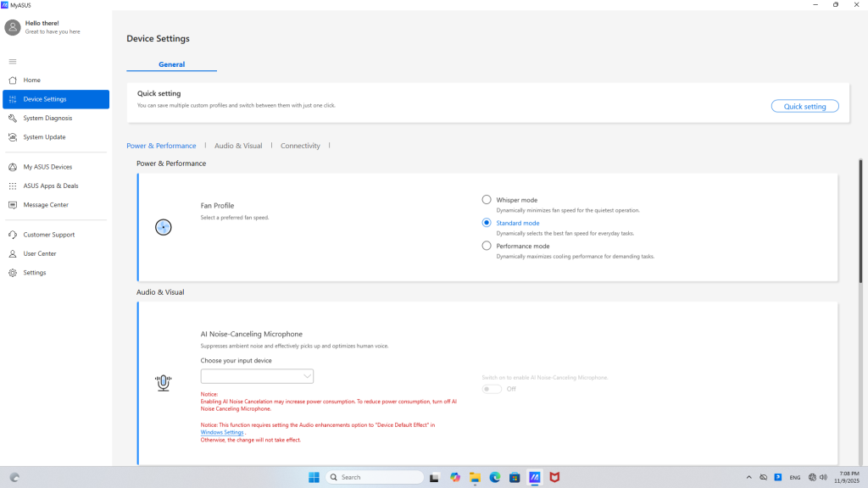Open My ASUS Devices section

[47, 167]
